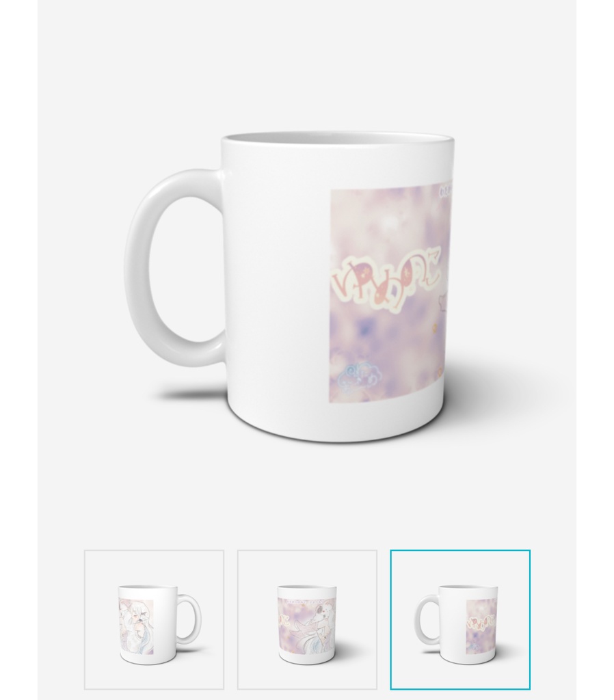Select the middle thumbnail showing front of mug
This screenshot has width=614, height=700.
click(307, 619)
